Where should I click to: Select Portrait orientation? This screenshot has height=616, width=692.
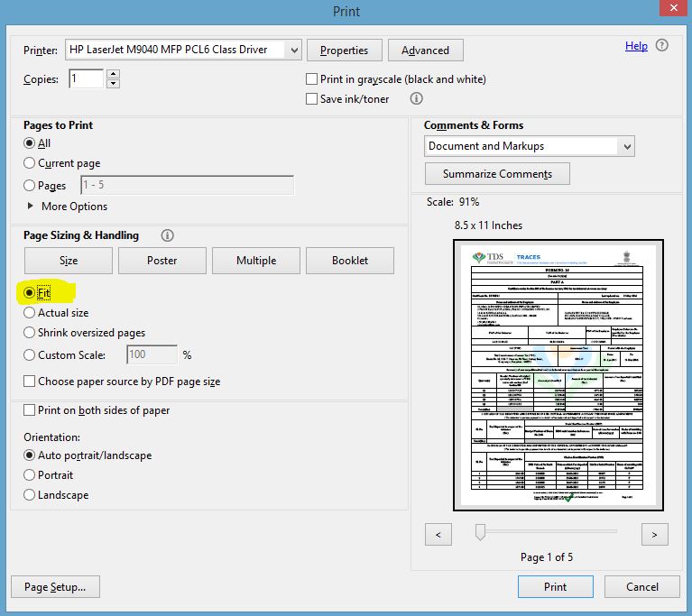click(29, 474)
